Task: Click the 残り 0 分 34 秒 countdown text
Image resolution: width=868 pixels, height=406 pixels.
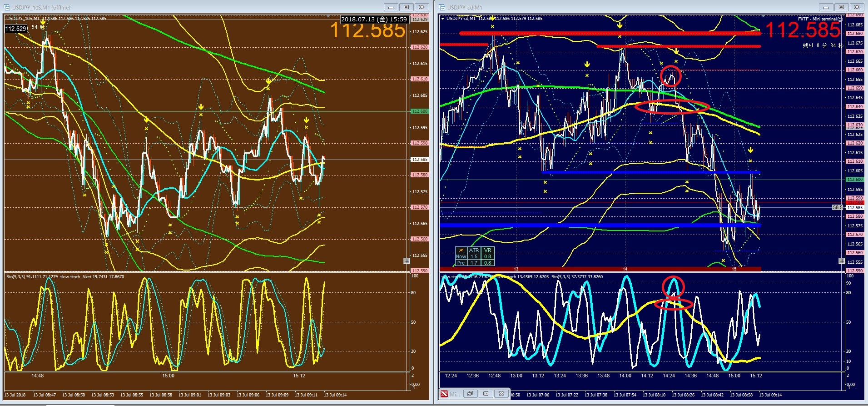Action: [823, 45]
